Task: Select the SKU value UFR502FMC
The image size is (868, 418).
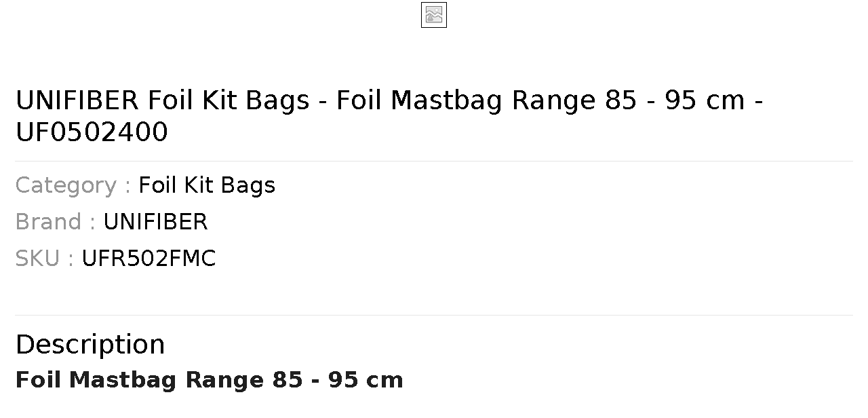Action: pos(149,259)
